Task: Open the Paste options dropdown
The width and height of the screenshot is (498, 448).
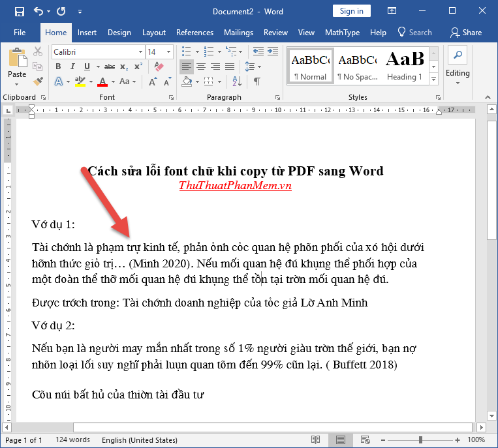Action: [x=17, y=84]
